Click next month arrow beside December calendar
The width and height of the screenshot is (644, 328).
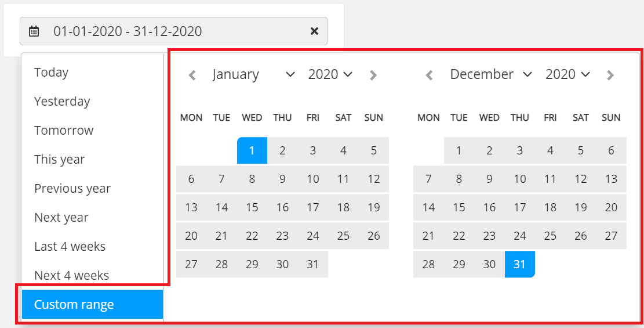[610, 75]
